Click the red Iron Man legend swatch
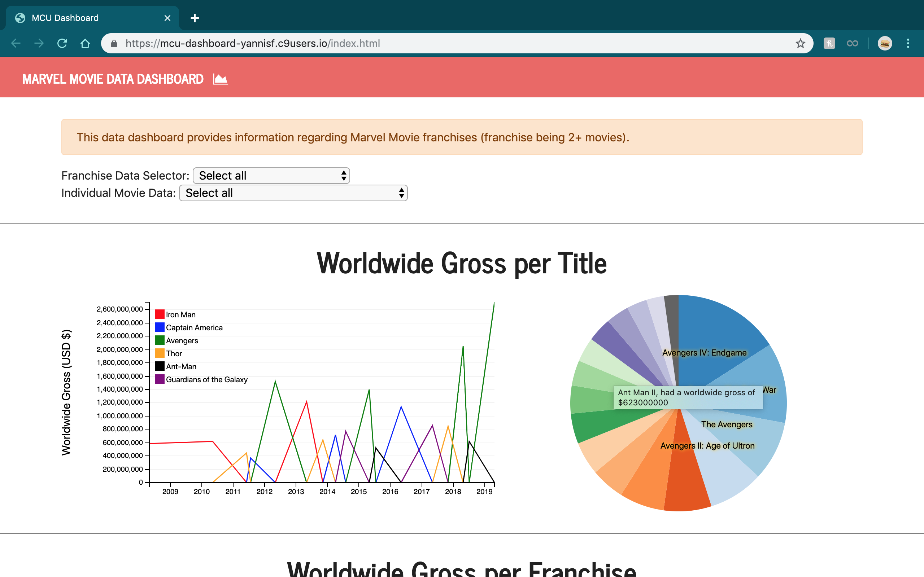 [x=159, y=314]
